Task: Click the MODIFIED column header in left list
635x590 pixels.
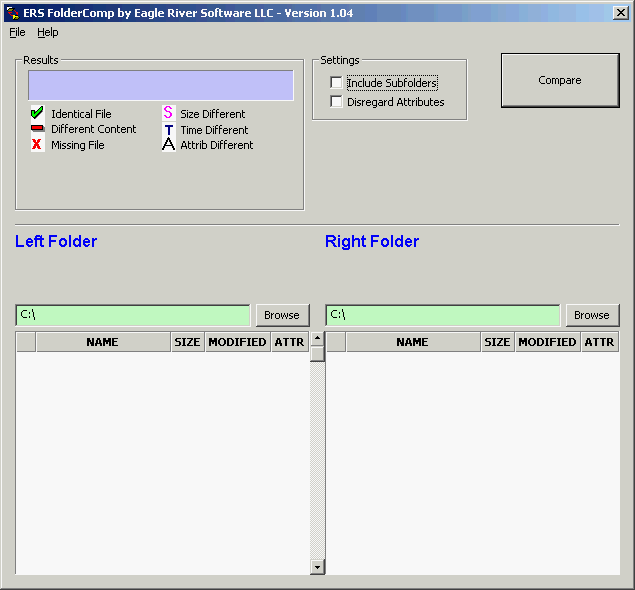Action: pyautogui.click(x=238, y=342)
